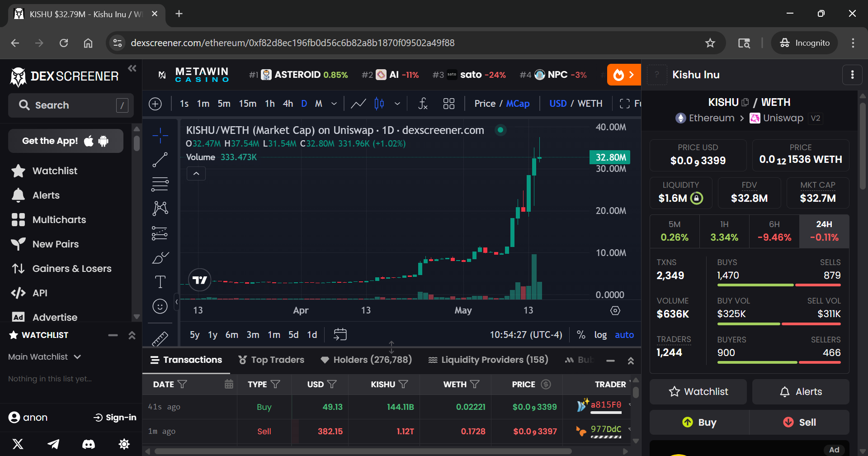Open the Liquidity Providers (158) tab
The image size is (868, 456).
click(x=488, y=360)
